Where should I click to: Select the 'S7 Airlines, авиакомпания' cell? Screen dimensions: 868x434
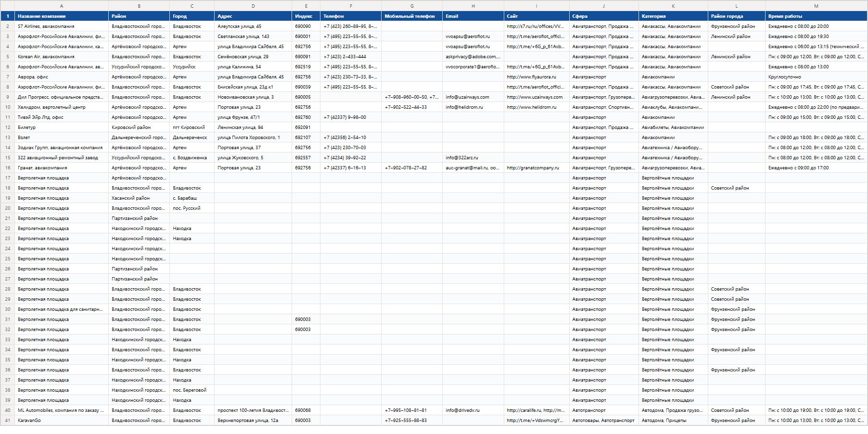pos(62,26)
